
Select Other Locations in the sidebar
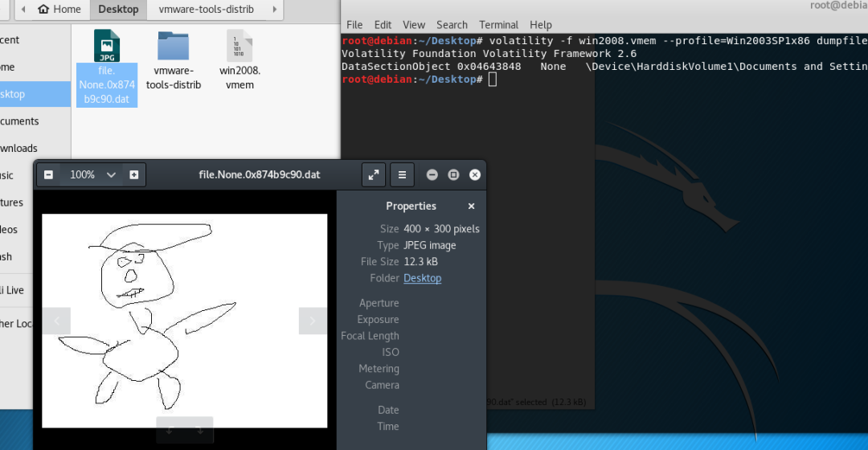point(17,324)
